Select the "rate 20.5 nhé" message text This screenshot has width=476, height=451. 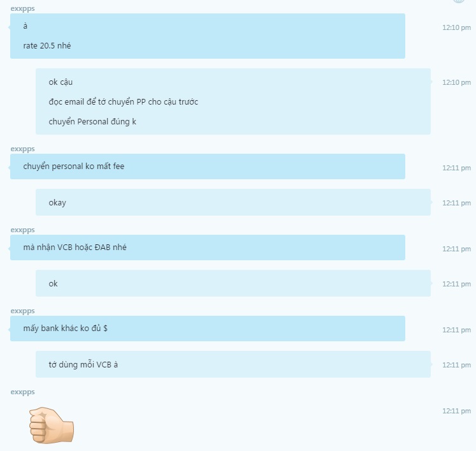pos(47,45)
